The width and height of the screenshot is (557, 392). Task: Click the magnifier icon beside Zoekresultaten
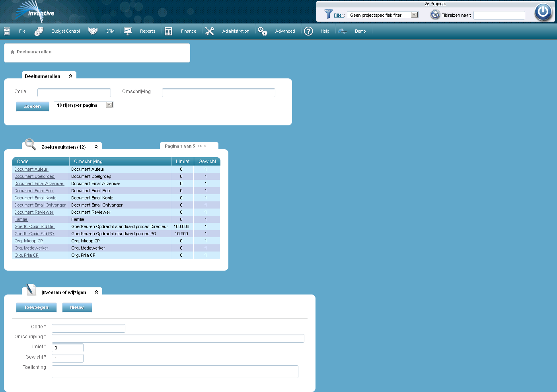30,144
